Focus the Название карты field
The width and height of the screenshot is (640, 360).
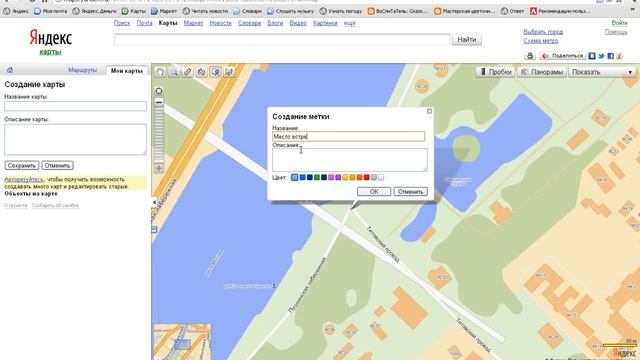click(x=76, y=106)
